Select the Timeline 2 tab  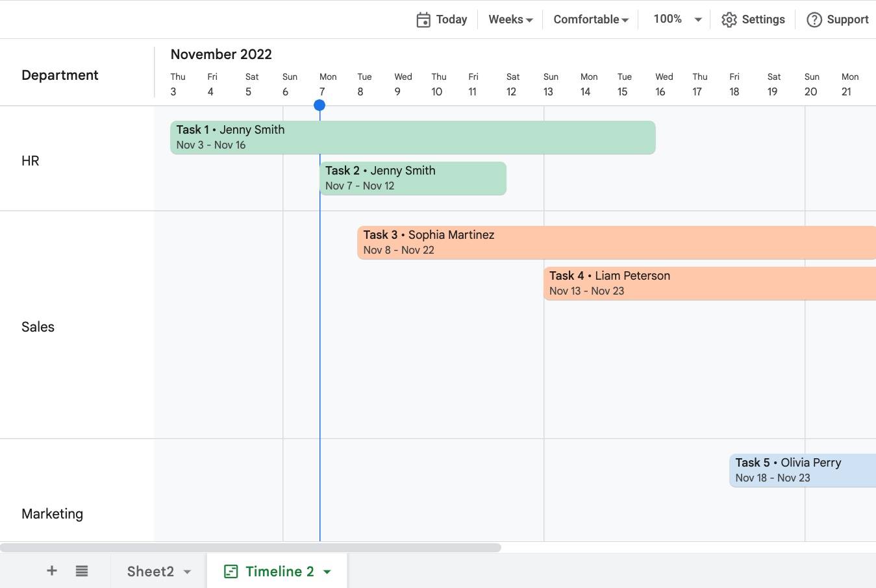point(278,571)
